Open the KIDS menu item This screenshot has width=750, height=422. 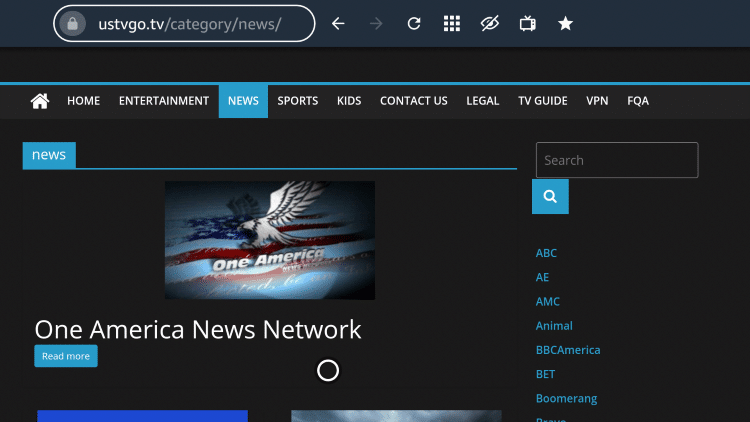click(x=349, y=101)
